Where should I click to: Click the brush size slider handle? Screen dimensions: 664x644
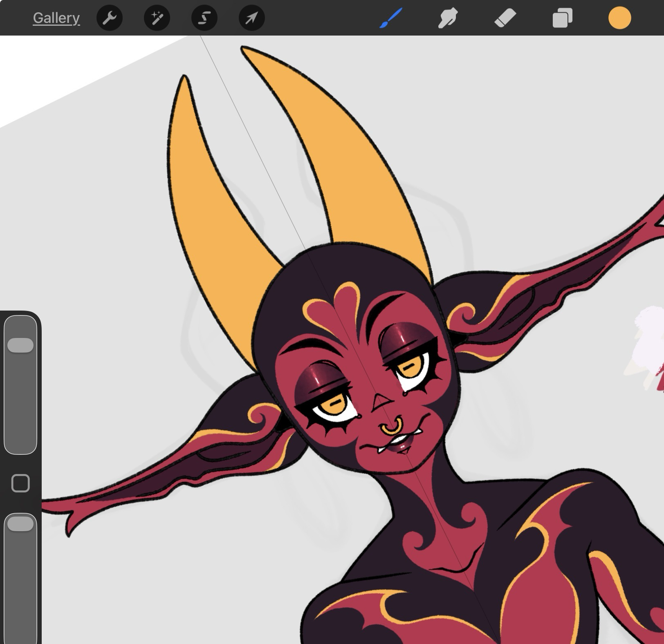(20, 345)
